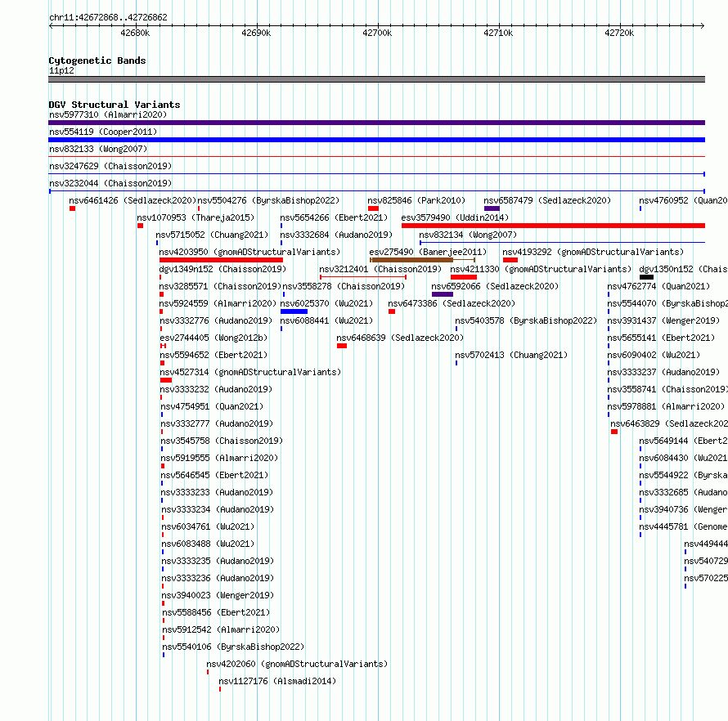
Task: Click nsv3333237 (Audano2019) label
Action: pos(663,372)
